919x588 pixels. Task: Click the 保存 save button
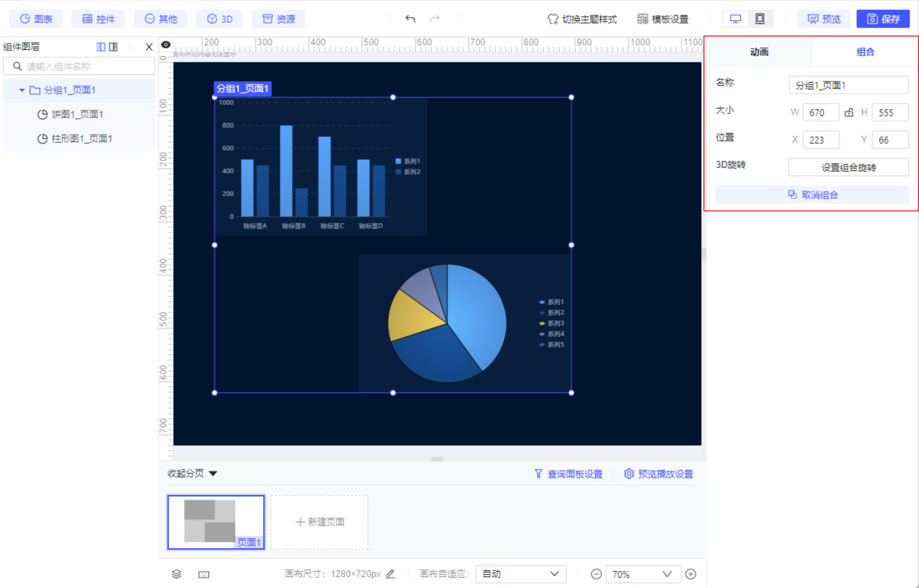pos(883,19)
